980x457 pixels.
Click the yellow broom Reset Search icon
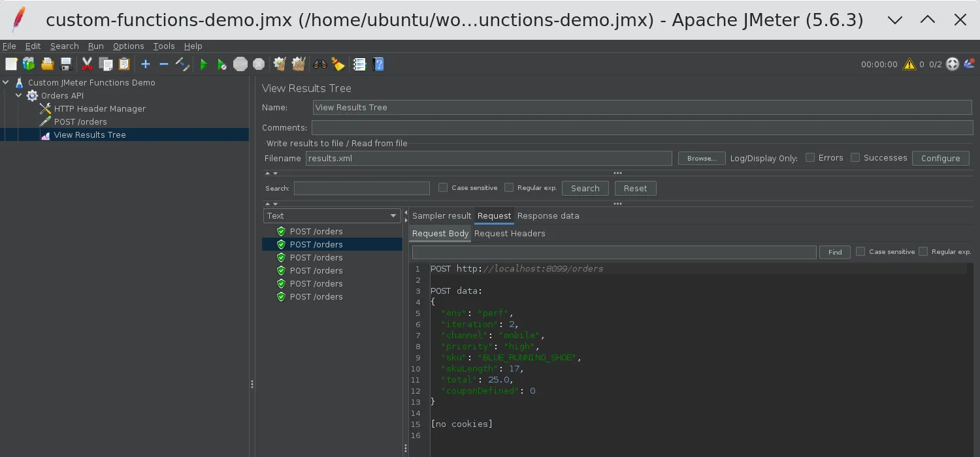click(338, 64)
